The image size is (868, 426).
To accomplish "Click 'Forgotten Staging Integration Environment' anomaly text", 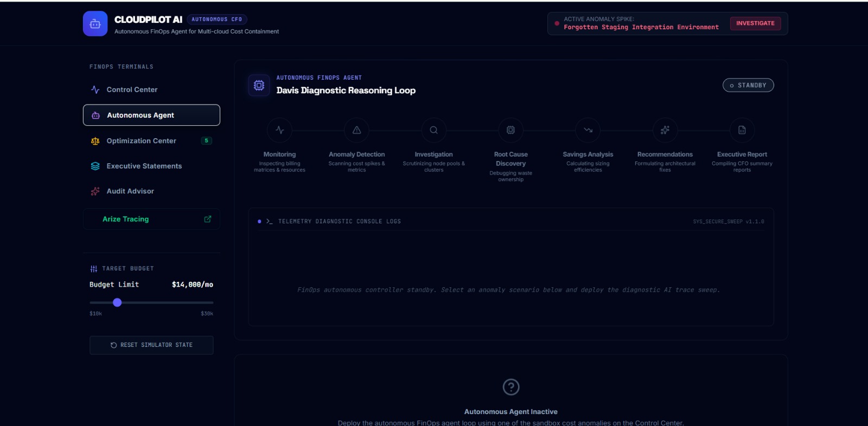I will [x=641, y=27].
